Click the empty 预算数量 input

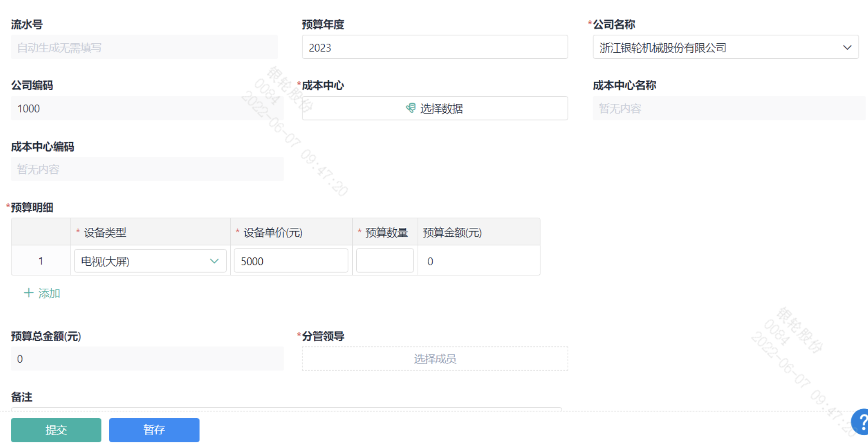tap(385, 261)
